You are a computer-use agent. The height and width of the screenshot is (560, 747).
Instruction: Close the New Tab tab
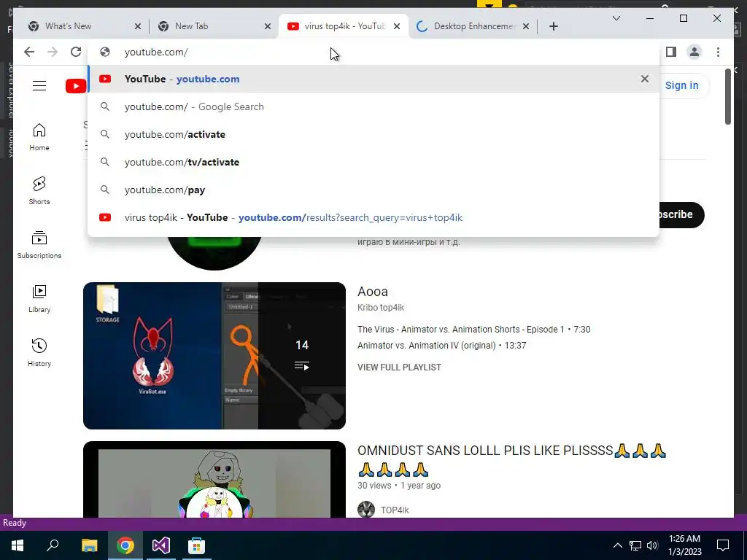click(268, 26)
